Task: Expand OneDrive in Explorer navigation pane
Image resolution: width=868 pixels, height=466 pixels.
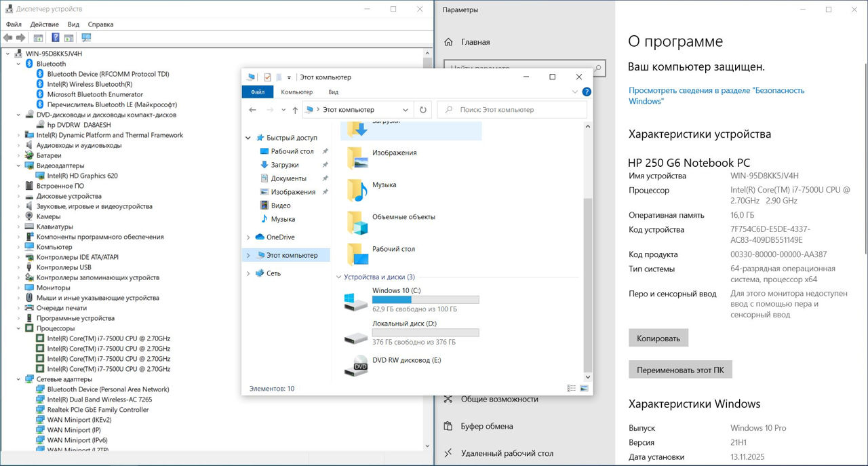Action: [248, 237]
